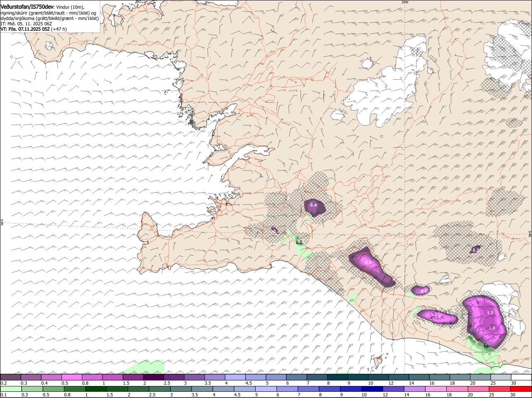Image resolution: width=532 pixels, height=398 pixels.
Task: Pick the upper legend swatch labeled 0.2
Action: (10, 377)
